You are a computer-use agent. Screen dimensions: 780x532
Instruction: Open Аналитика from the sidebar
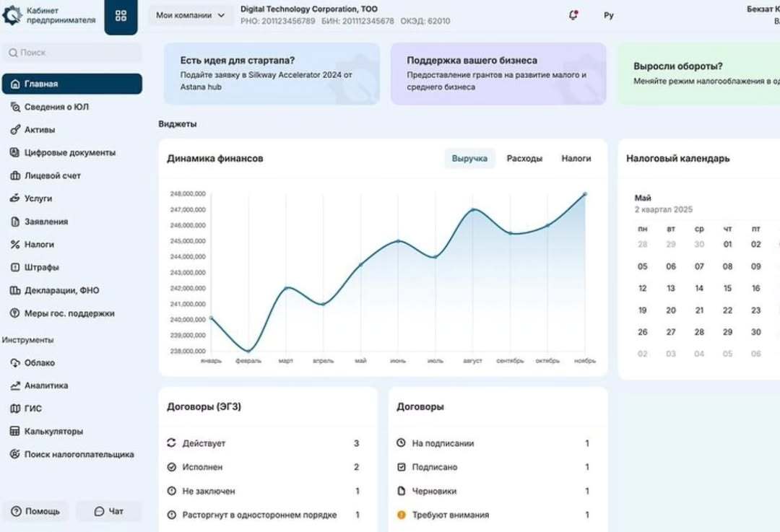click(x=45, y=385)
